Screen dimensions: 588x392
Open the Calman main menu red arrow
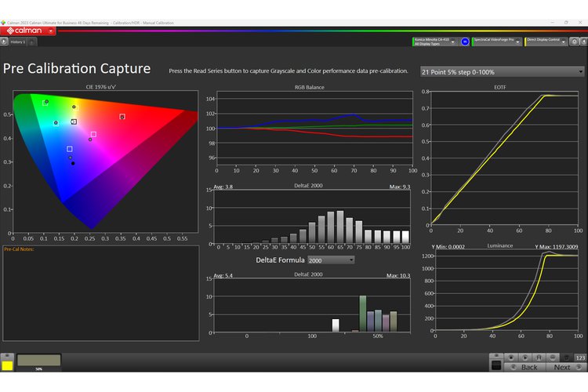point(51,31)
